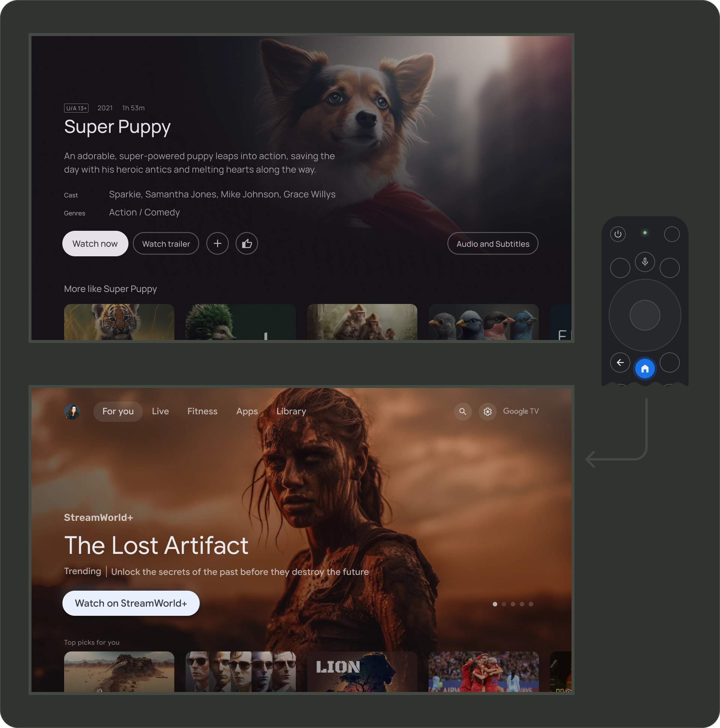Navigate to the Fitness section
The width and height of the screenshot is (720, 728).
click(202, 411)
